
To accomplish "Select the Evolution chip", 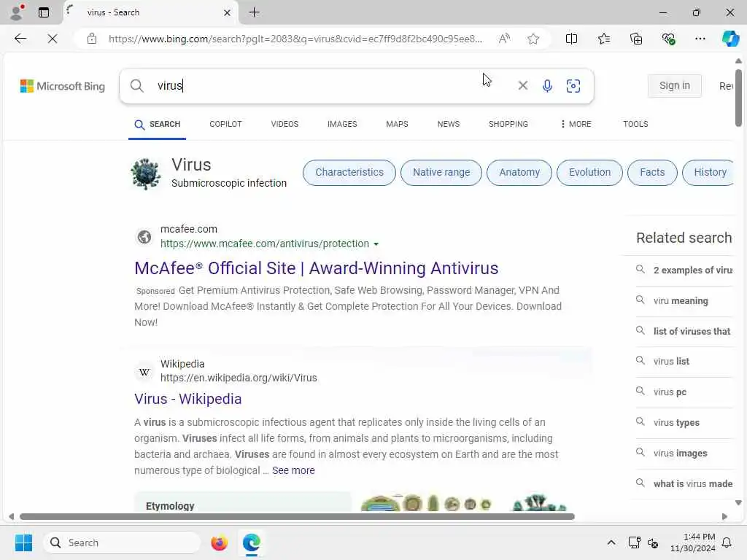I will coord(589,172).
